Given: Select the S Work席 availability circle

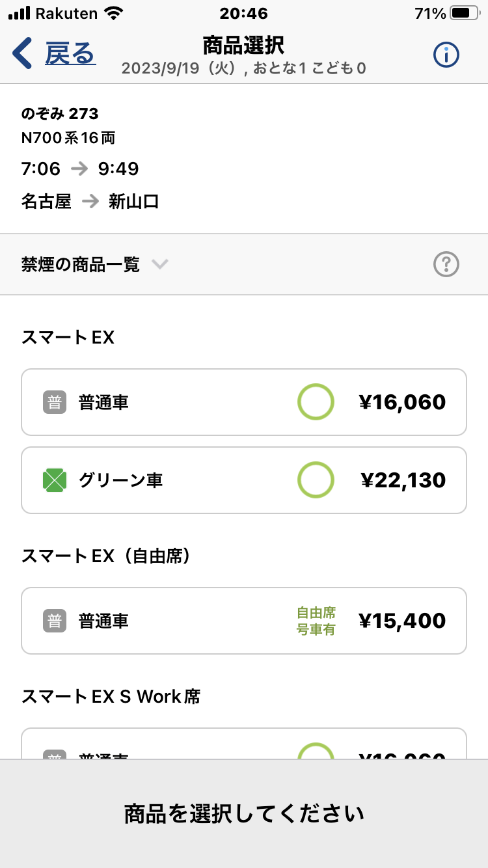Looking at the screenshot, I should [316, 752].
